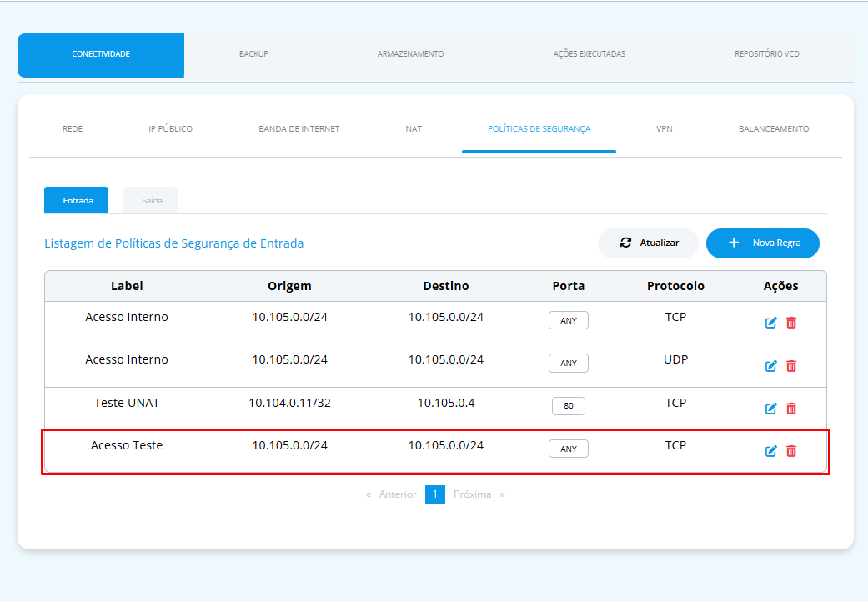The image size is (868, 602).
Task: Delete the Teste UNAT rule
Action: 791,409
